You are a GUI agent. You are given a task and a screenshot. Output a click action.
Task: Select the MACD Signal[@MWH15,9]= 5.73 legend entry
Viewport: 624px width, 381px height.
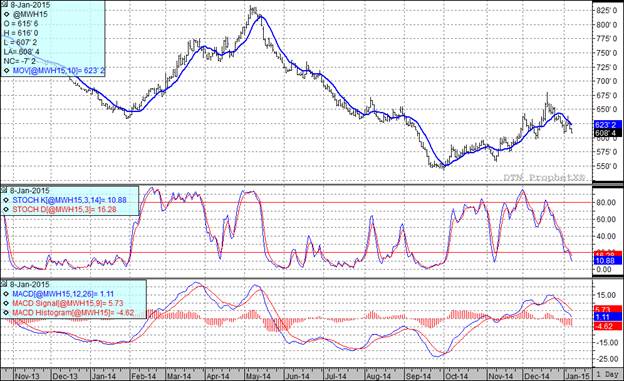(x=68, y=303)
